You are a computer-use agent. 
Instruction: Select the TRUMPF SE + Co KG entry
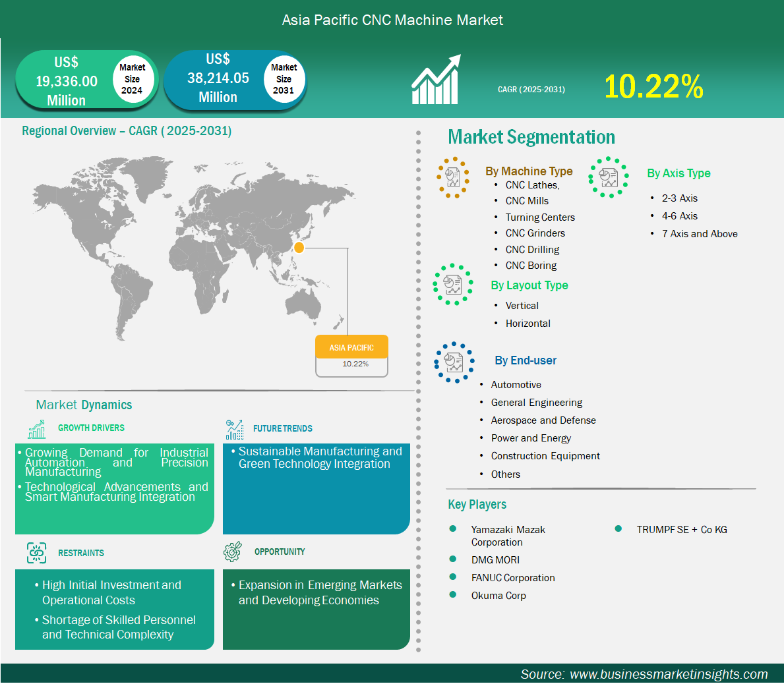[x=681, y=529]
